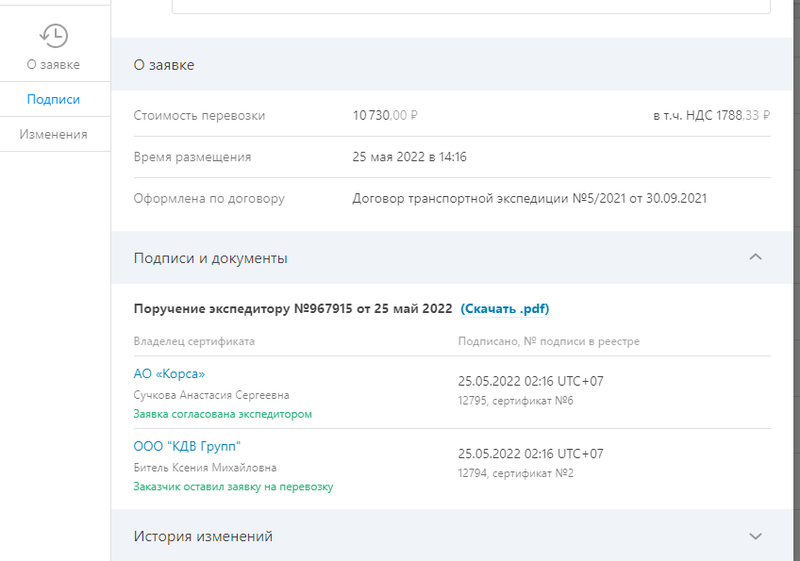
Task: Click the text field at the top
Action: point(470,7)
